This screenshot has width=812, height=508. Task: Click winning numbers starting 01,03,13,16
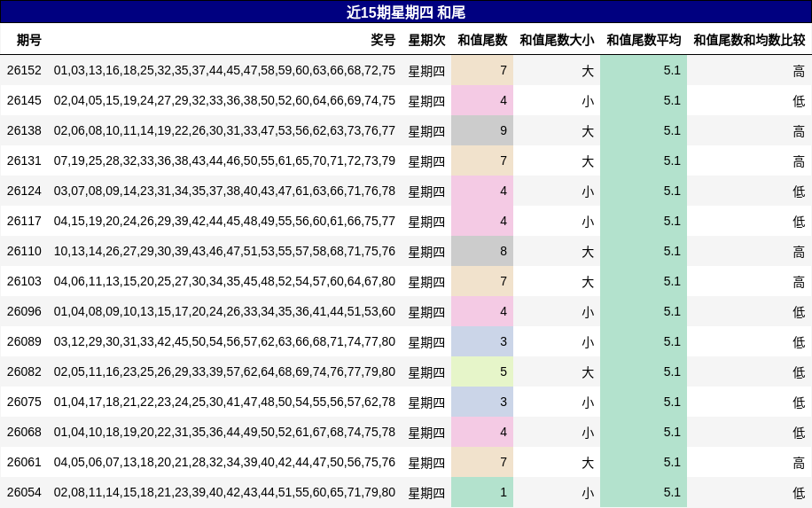pos(224,70)
